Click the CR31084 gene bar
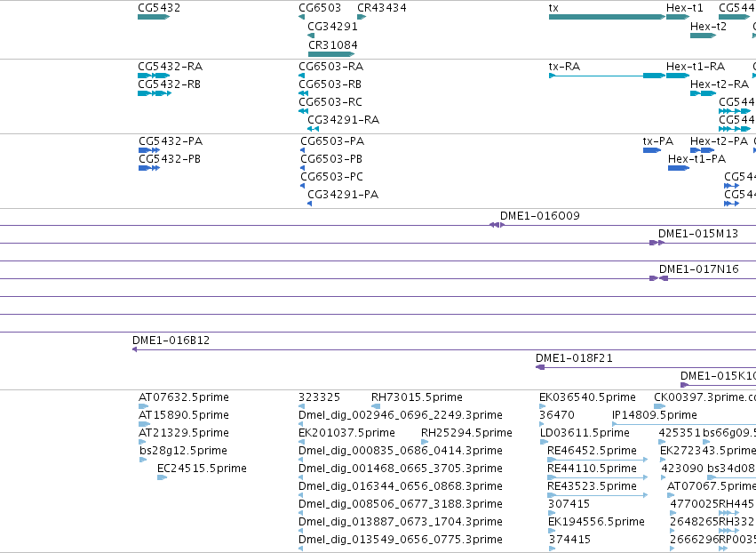This screenshot has width=756, height=553. [331, 54]
